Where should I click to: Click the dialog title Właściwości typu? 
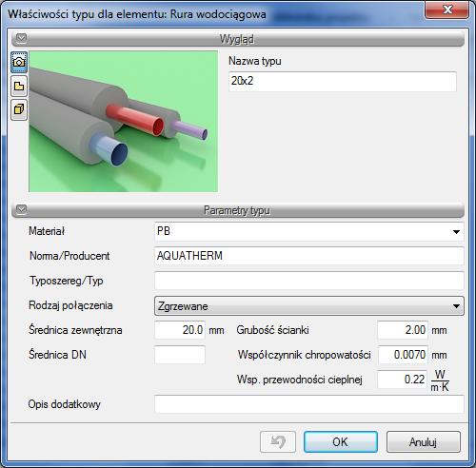click(x=137, y=14)
